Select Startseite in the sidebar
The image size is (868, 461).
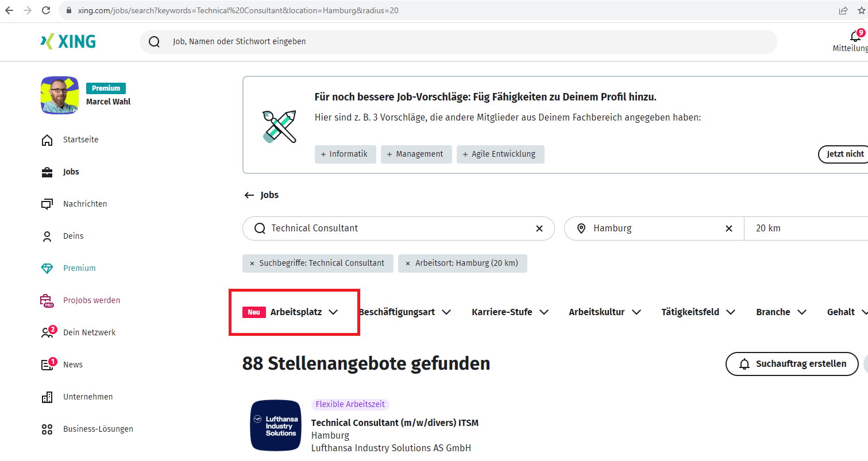[x=80, y=140]
